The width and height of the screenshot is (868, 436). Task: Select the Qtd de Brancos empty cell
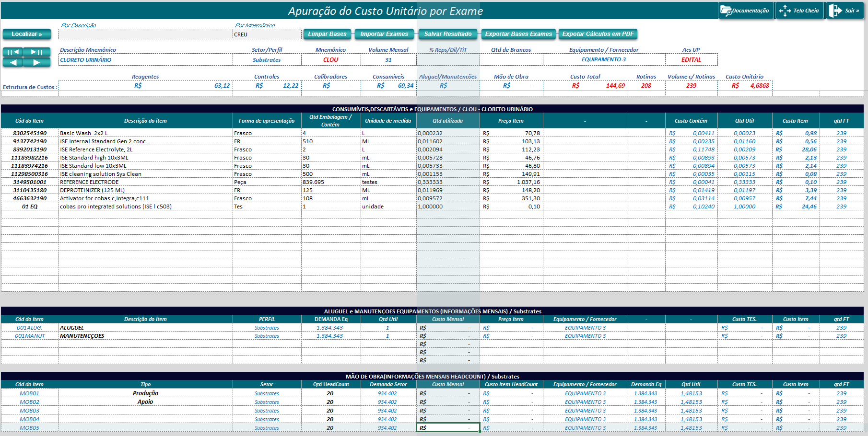coord(511,60)
